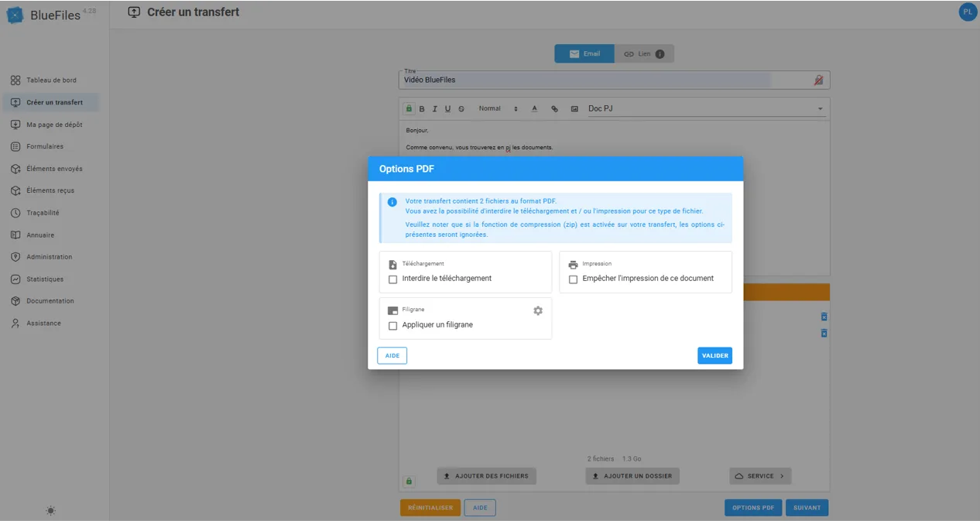
Task: Click the Documentation cube icon
Action: click(15, 301)
